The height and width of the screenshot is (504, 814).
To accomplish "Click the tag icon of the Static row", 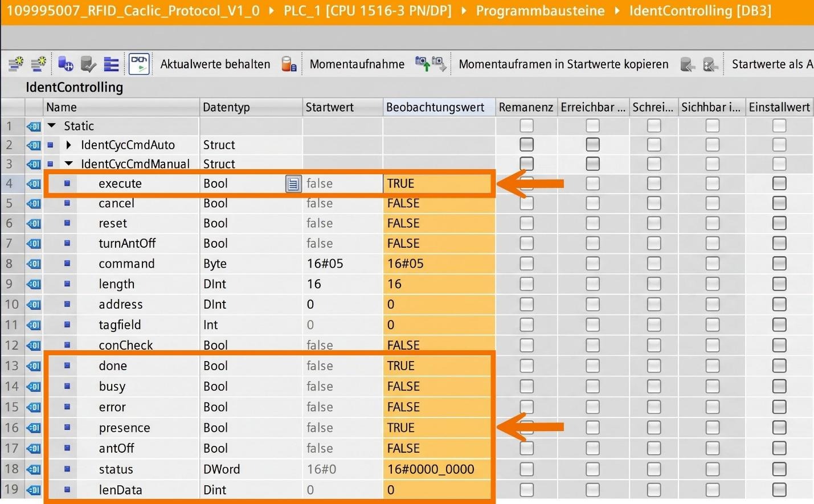I will [34, 126].
